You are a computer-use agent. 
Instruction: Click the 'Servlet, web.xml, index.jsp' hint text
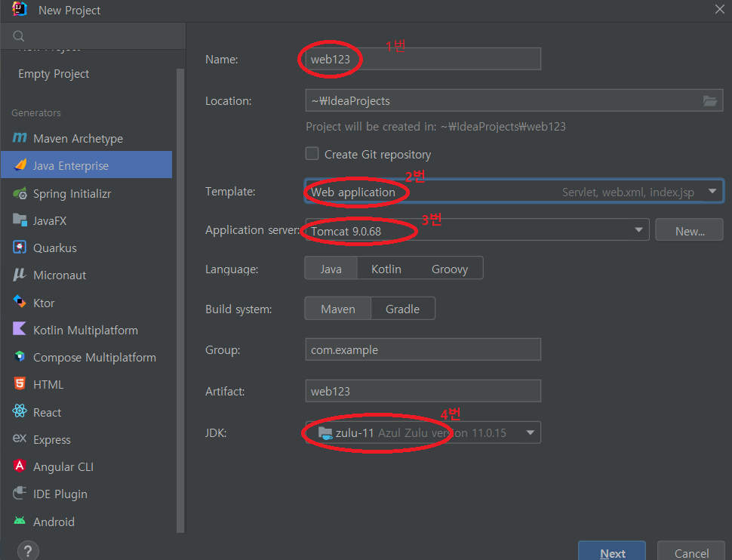628,192
